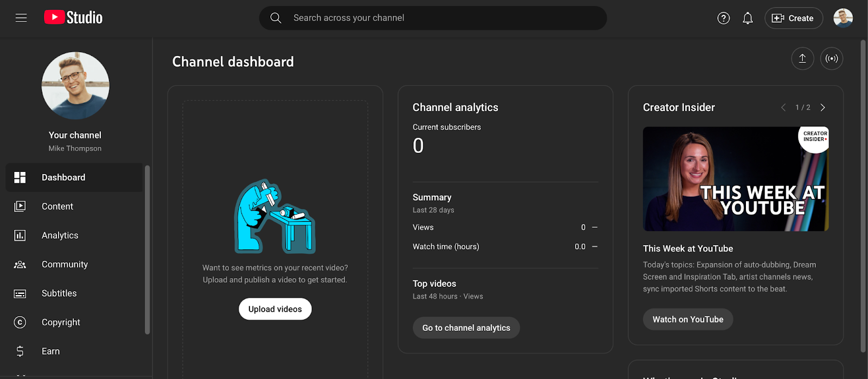Click the Search across your channel field
The height and width of the screenshot is (379, 868).
click(433, 18)
